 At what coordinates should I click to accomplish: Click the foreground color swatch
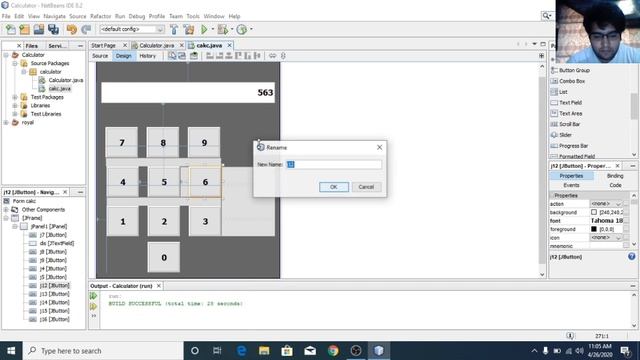point(594,229)
